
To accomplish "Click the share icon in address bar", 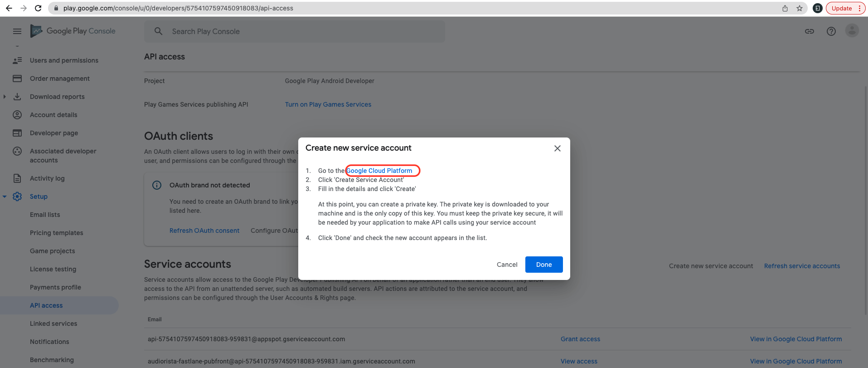I will pos(785,8).
